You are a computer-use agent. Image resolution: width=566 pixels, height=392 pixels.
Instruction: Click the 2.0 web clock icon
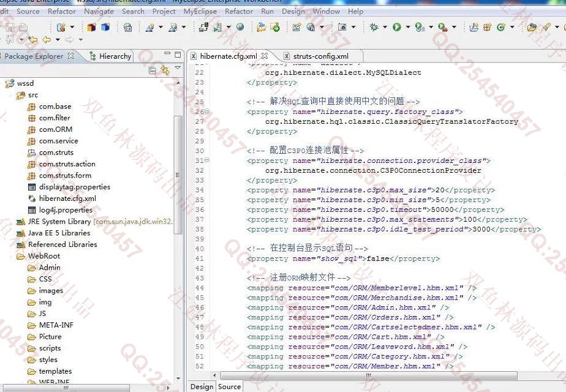coord(128,27)
